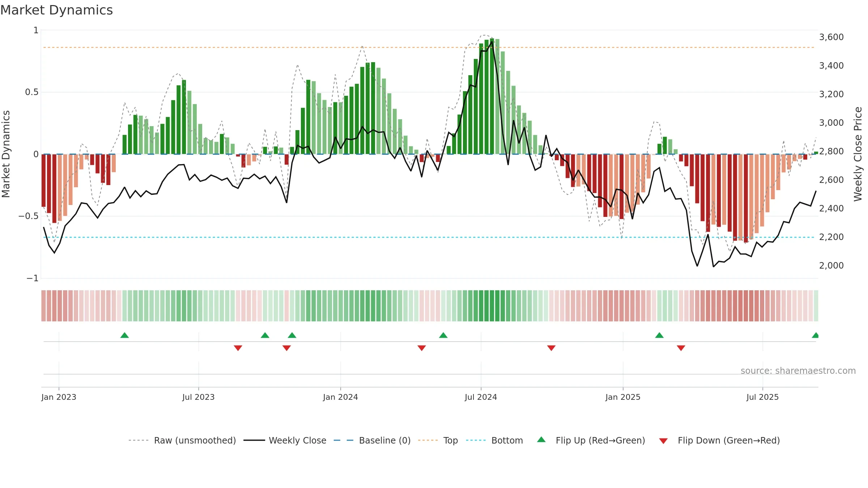This screenshot has width=868, height=488.
Task: Click the Jan 2023 x-axis label
Action: point(59,397)
